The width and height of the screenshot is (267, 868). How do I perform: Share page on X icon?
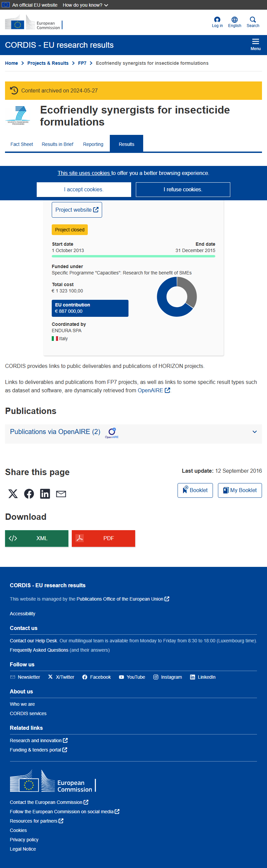(13, 494)
